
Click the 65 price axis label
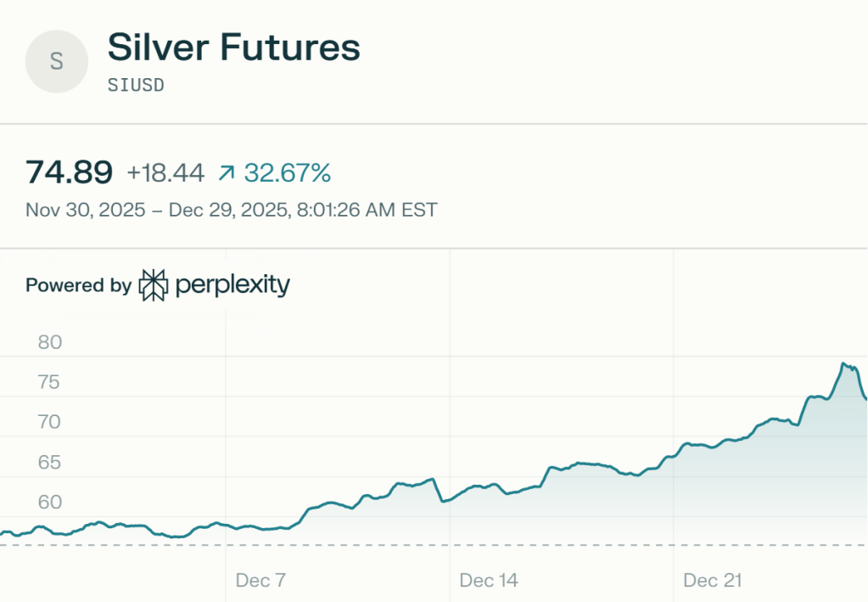click(50, 462)
